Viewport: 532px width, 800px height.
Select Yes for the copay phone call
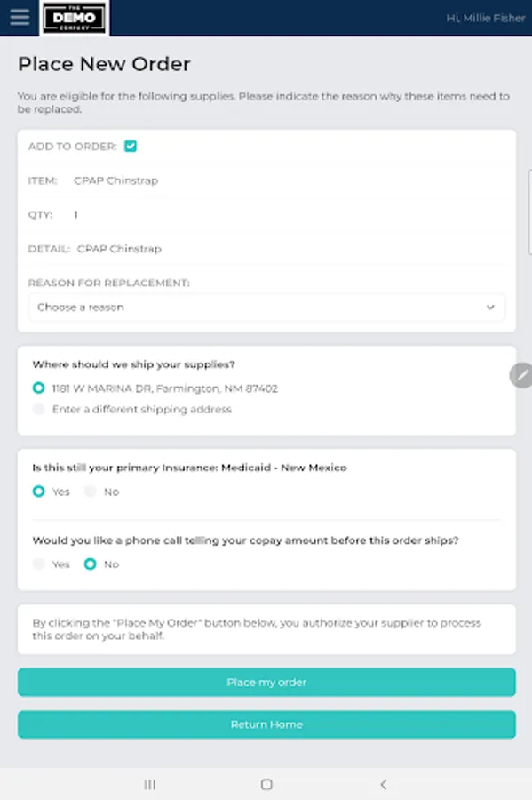click(x=39, y=564)
